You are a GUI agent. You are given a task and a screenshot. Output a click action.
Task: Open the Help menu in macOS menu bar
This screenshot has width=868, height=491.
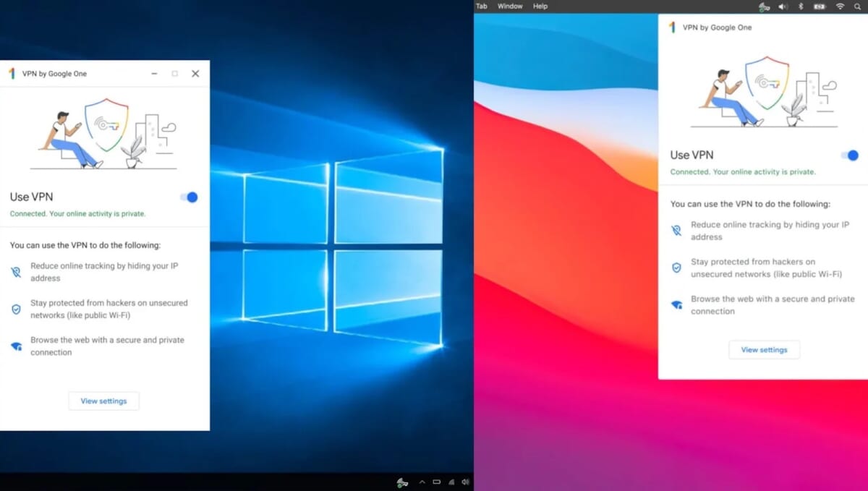coord(540,7)
